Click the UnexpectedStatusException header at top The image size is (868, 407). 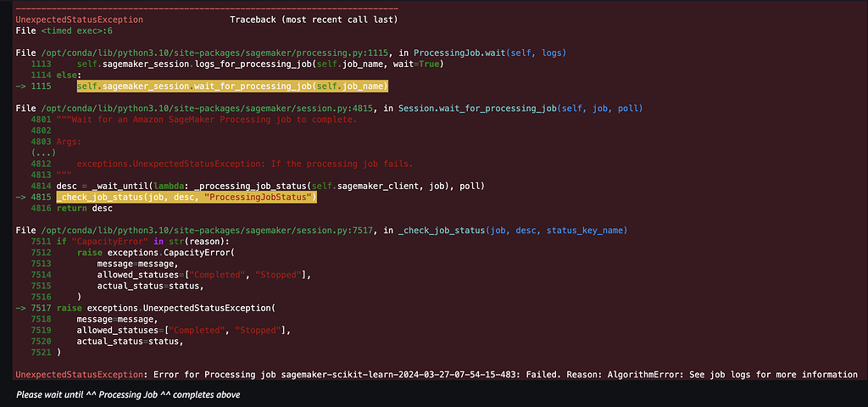79,20
